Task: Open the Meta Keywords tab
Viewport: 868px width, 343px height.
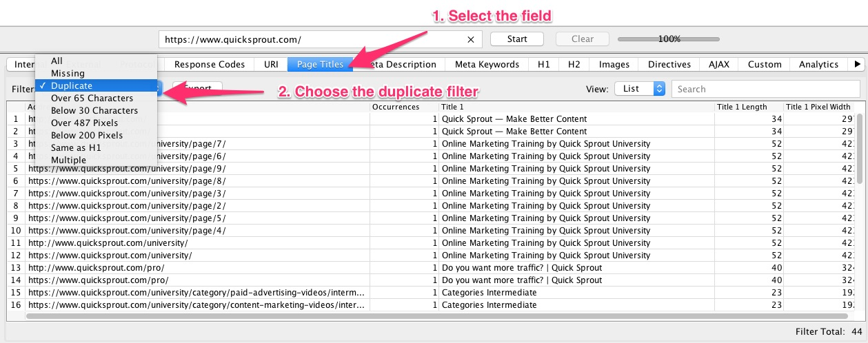Action: coord(487,64)
